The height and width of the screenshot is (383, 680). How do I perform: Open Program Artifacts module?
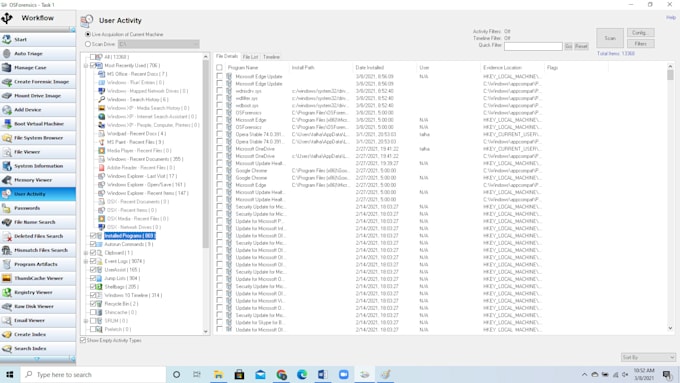[x=38, y=264]
